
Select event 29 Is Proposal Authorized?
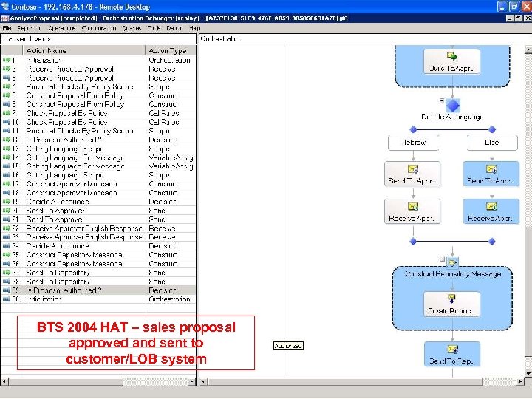pos(98,290)
